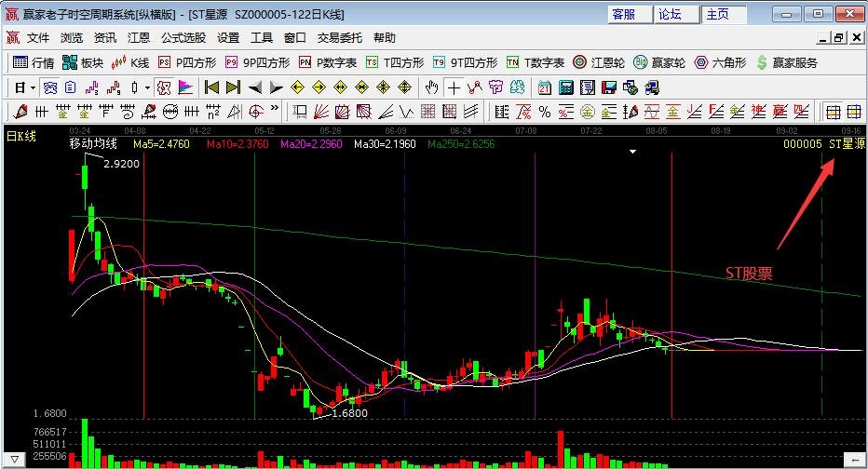Open the T四方形 tool

tap(395, 62)
